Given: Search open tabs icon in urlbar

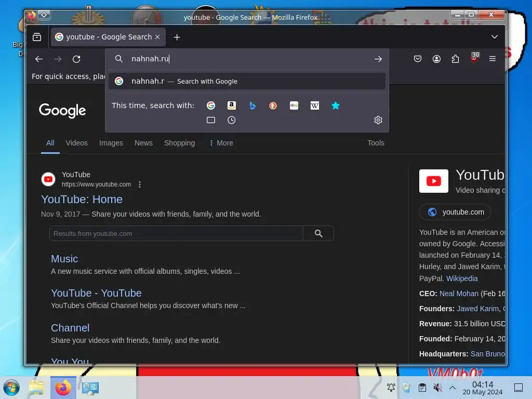Looking at the screenshot, I should (x=211, y=120).
